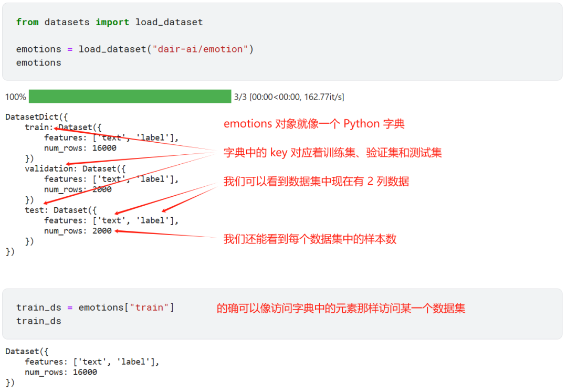Click the "DatasetDict({" output line
Screen dimensions: 567x392
37,116
